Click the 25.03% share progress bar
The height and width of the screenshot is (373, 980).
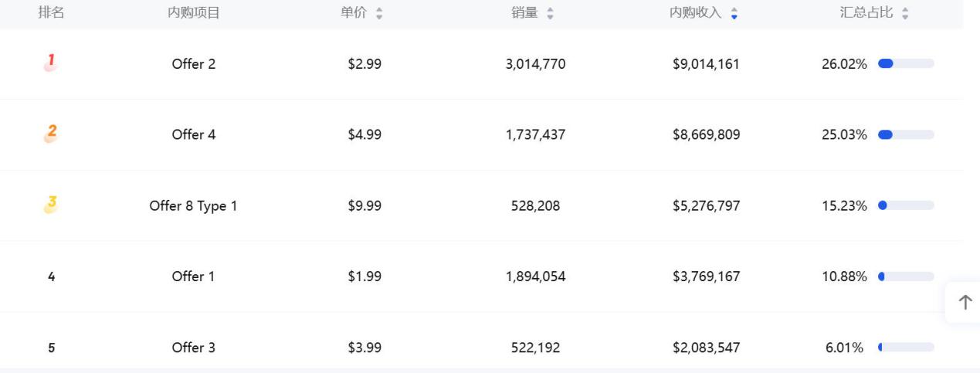tap(907, 135)
